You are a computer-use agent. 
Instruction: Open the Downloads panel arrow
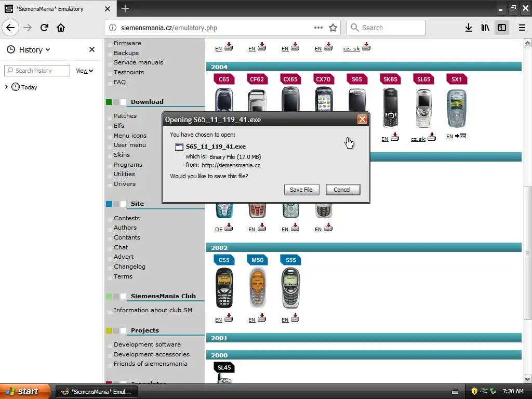468,28
